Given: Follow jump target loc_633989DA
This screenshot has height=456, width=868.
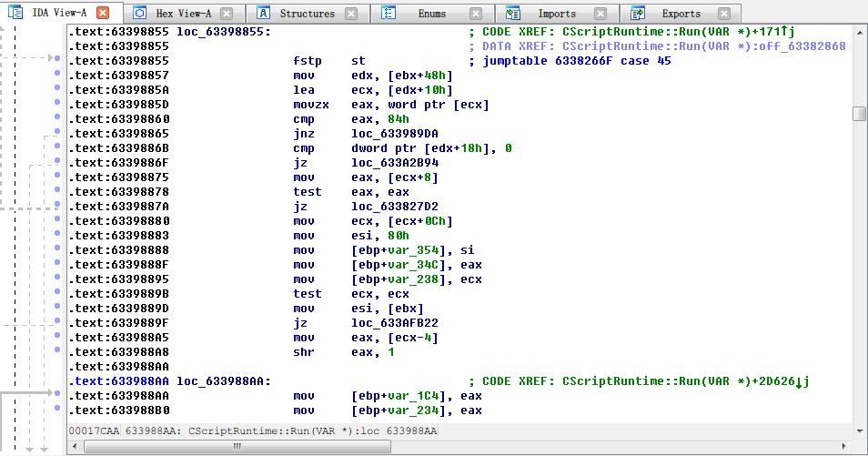Looking at the screenshot, I should (x=392, y=134).
